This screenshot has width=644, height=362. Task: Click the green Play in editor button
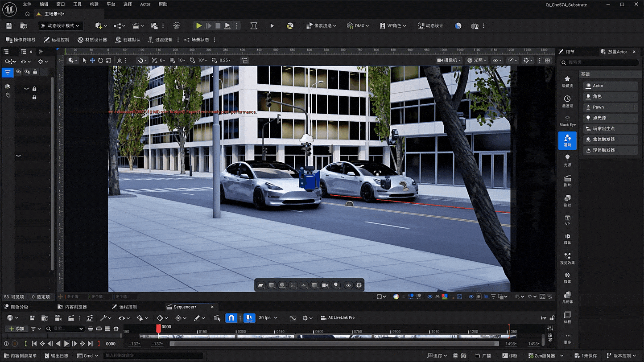coord(199,26)
